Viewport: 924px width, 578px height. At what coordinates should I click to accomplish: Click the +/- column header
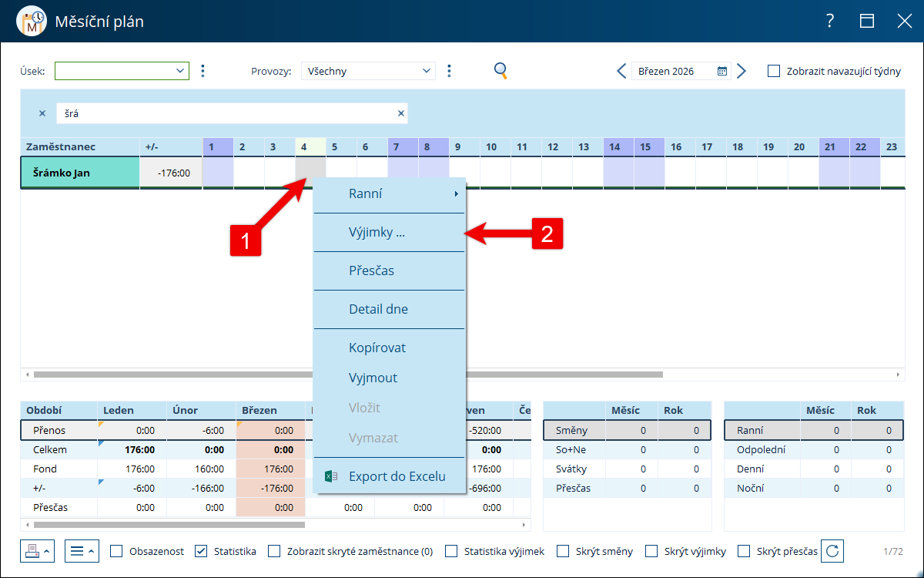click(171, 146)
